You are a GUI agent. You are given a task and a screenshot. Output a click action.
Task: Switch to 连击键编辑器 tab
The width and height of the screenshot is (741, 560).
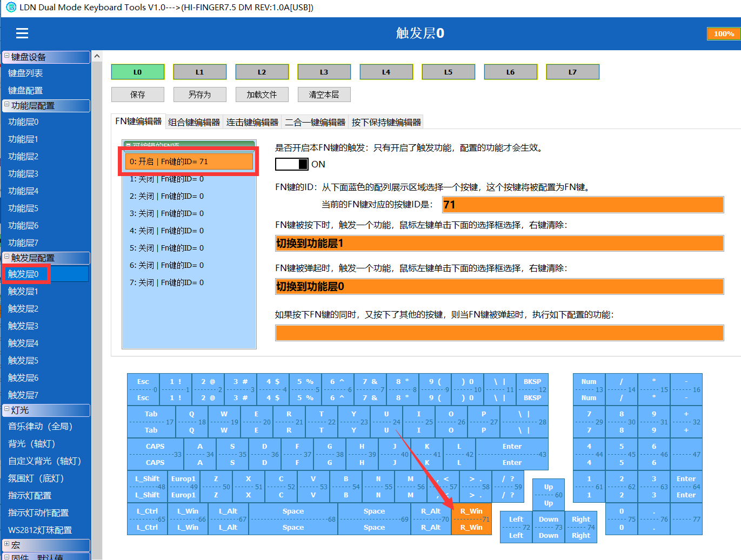point(252,122)
